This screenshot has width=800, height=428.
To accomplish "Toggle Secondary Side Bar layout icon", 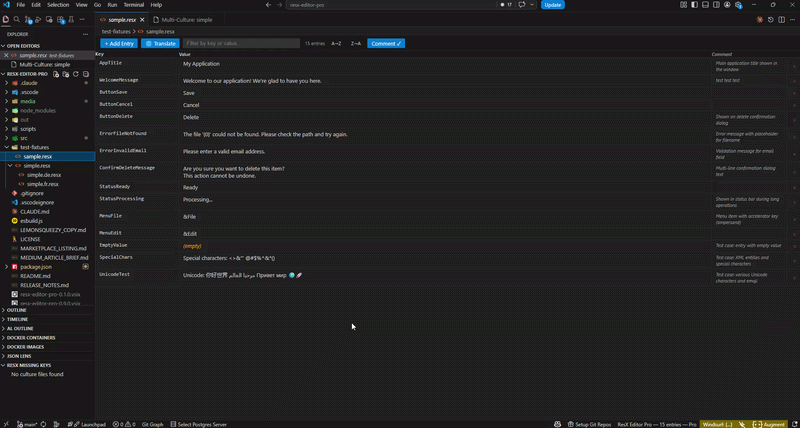I will point(716,5).
